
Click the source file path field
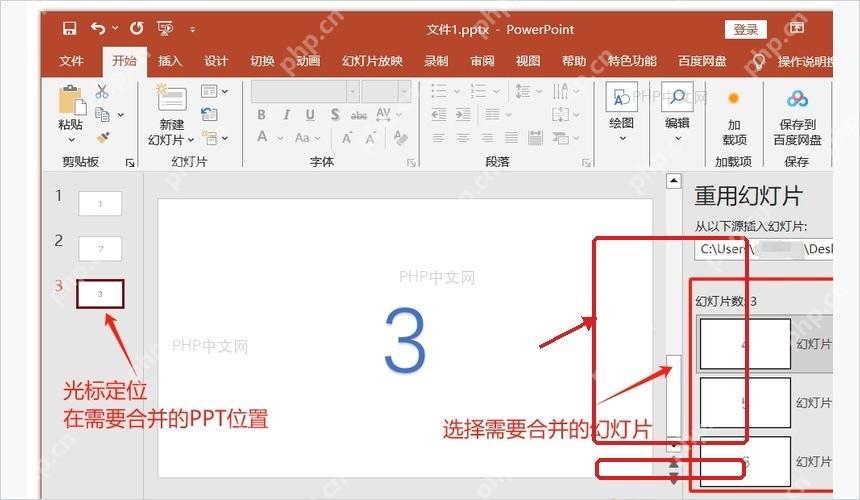pyautogui.click(x=764, y=249)
